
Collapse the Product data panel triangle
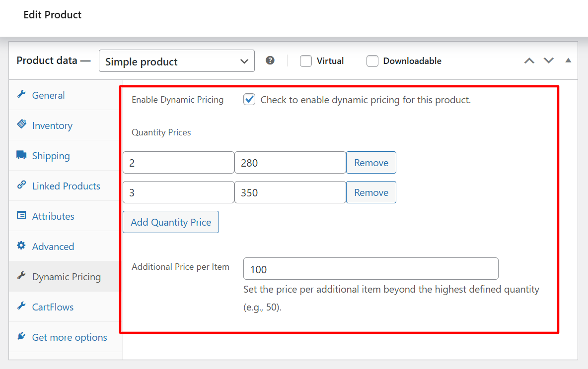point(568,61)
